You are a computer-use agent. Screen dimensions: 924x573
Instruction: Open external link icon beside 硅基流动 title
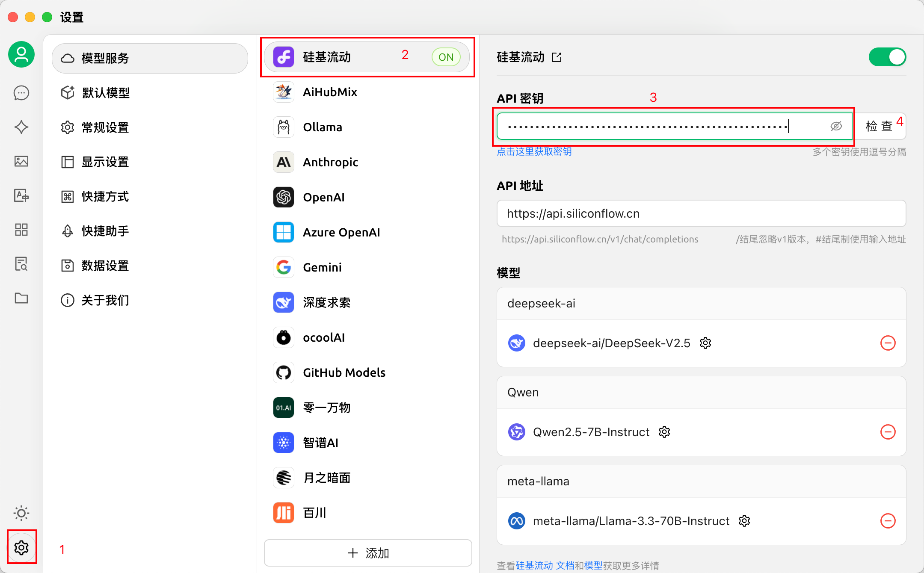(x=557, y=57)
